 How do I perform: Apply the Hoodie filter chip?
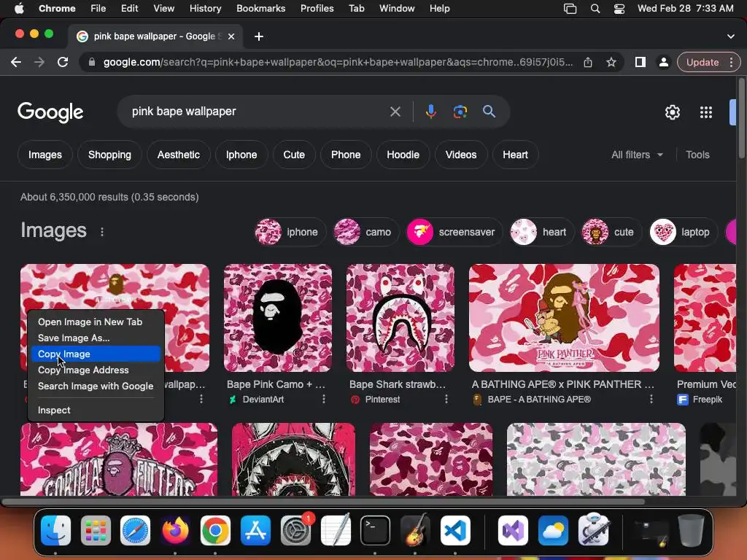click(403, 155)
